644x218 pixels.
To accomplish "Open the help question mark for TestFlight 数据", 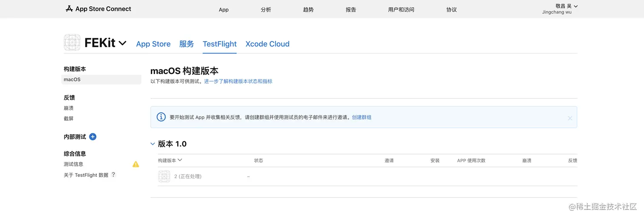I will point(113,175).
